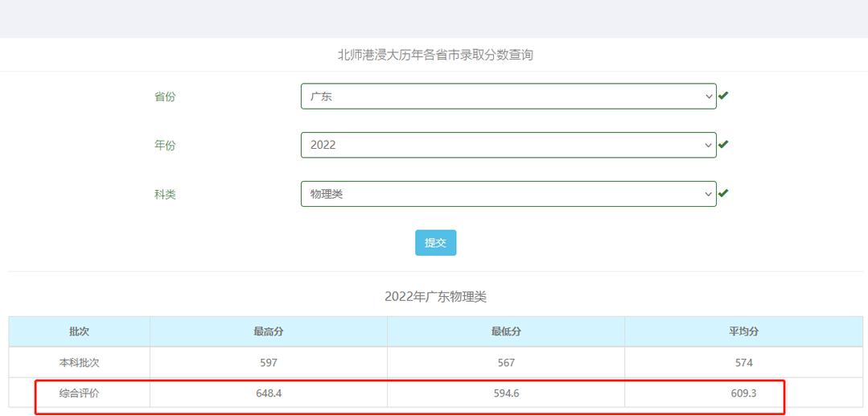Viewport: 868px width, 416px height.
Task: Click the 平均分 column header
Action: pyautogui.click(x=743, y=332)
